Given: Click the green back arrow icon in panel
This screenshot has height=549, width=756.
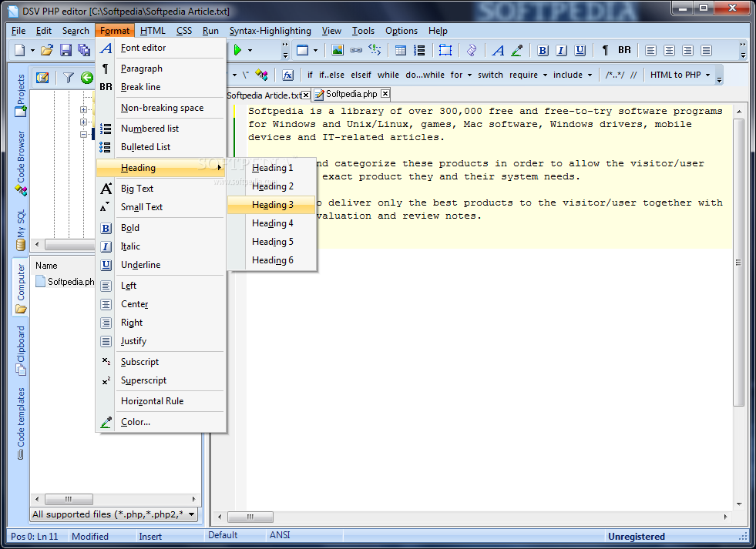Looking at the screenshot, I should (87, 78).
